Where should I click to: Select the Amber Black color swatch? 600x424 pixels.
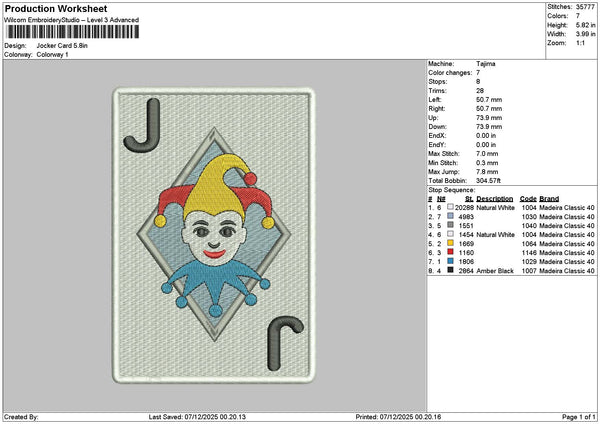click(450, 270)
